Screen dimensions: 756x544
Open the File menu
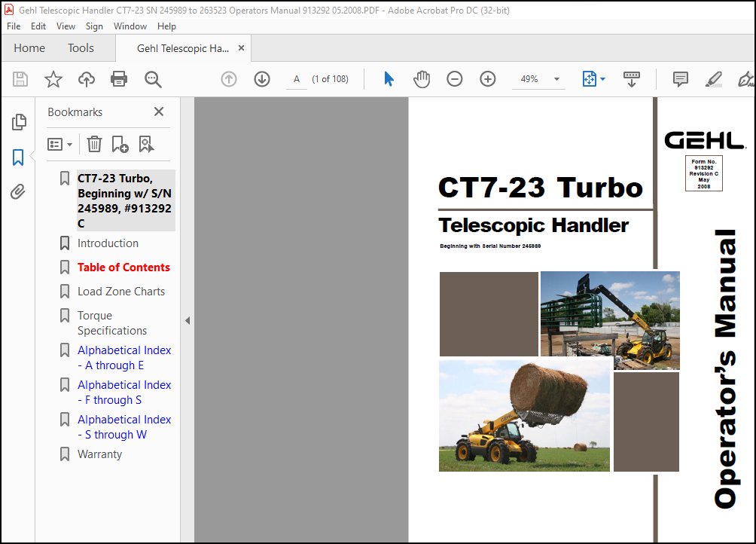(x=14, y=26)
